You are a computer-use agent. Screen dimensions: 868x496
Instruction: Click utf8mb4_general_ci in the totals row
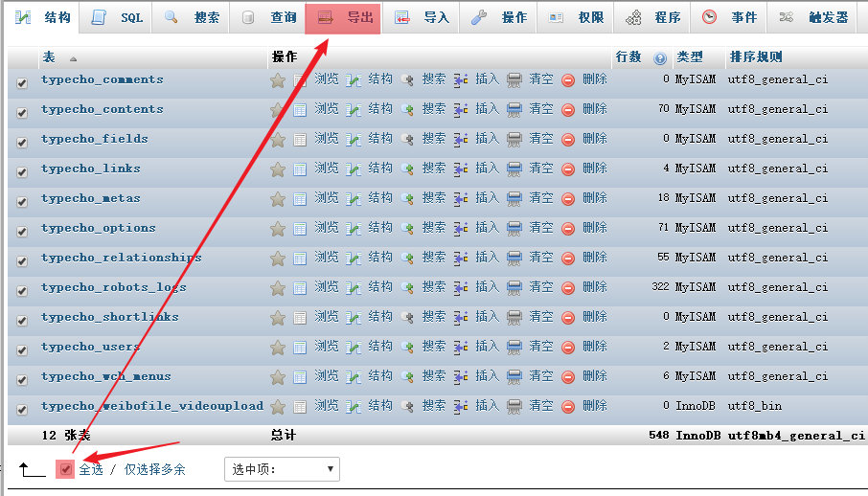point(796,436)
